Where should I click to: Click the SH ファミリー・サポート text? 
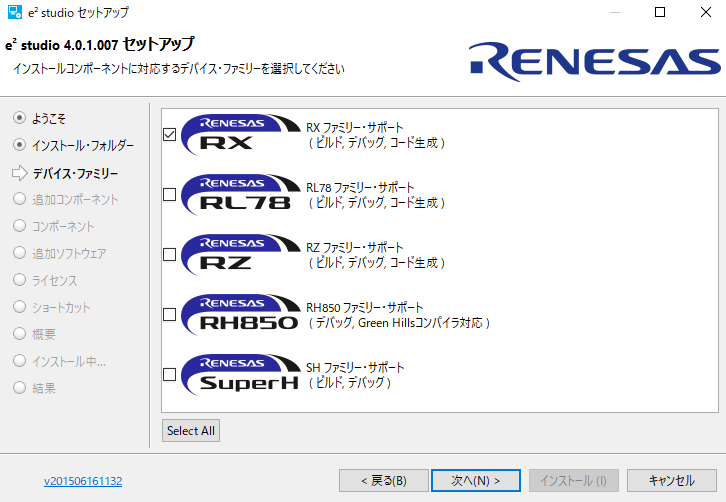[355, 367]
